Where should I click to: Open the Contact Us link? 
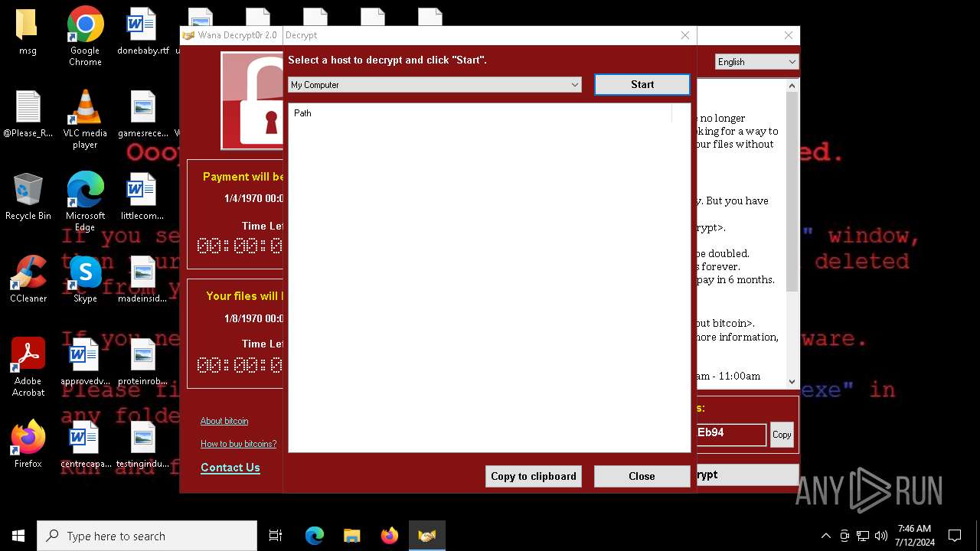click(230, 468)
